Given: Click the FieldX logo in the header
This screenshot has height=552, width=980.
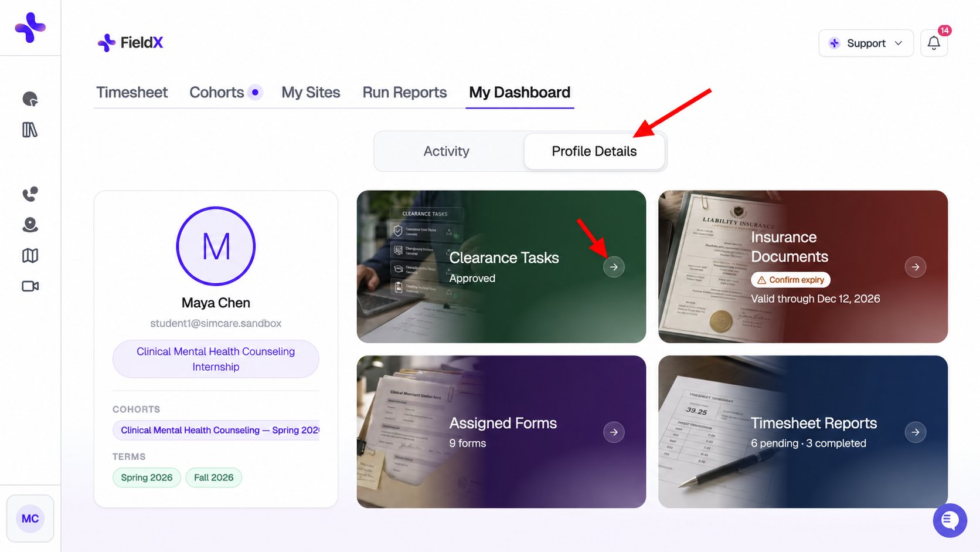Looking at the screenshot, I should point(130,42).
